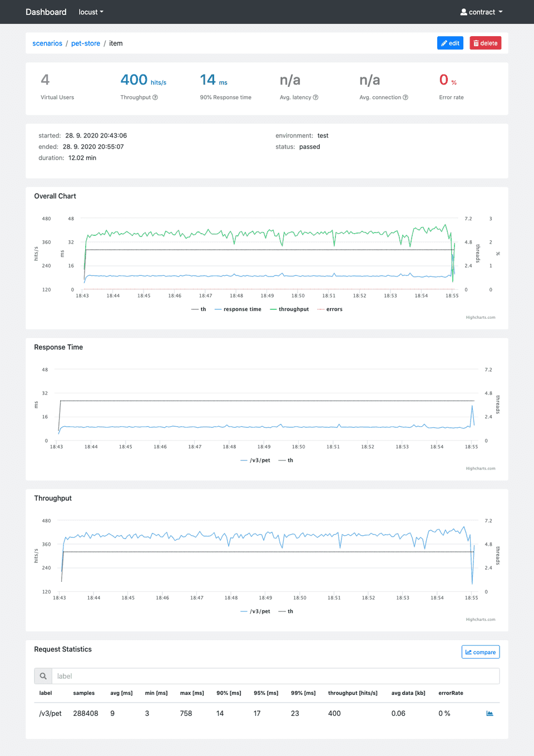Viewport: 534px width, 756px height.
Task: Go to the scenarios breadcrumb
Action: pyautogui.click(x=47, y=43)
